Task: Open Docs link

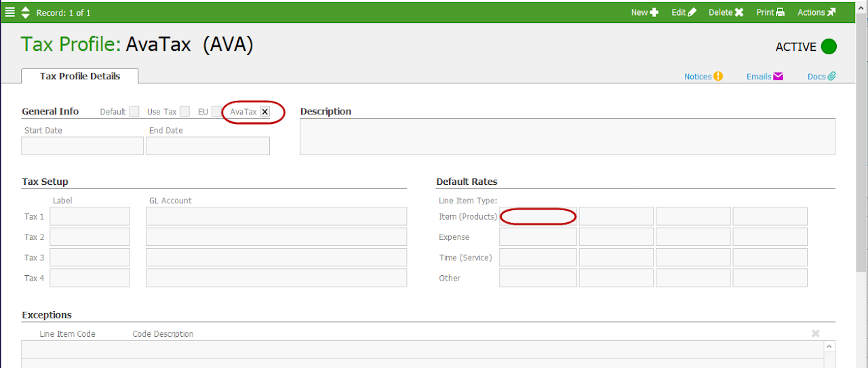Action: click(821, 77)
